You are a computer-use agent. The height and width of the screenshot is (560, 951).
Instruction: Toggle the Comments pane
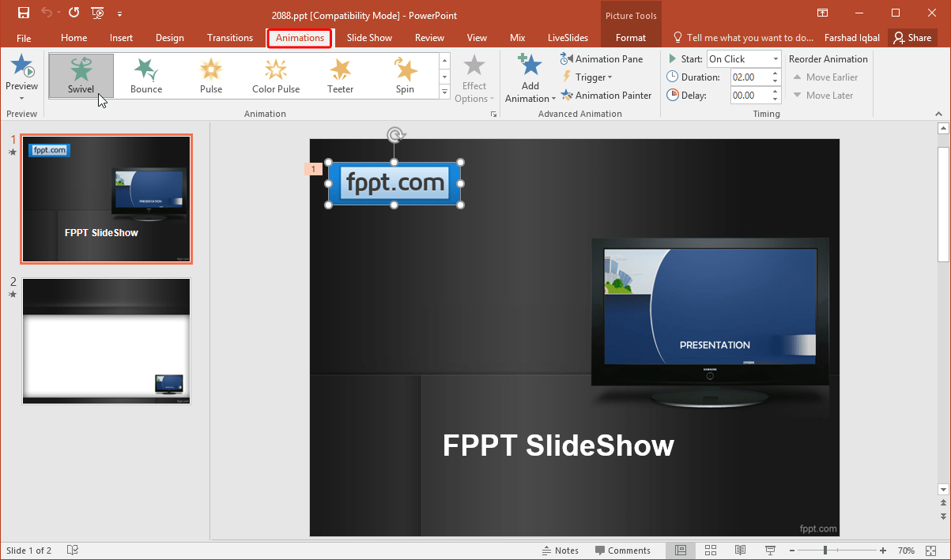(624, 550)
